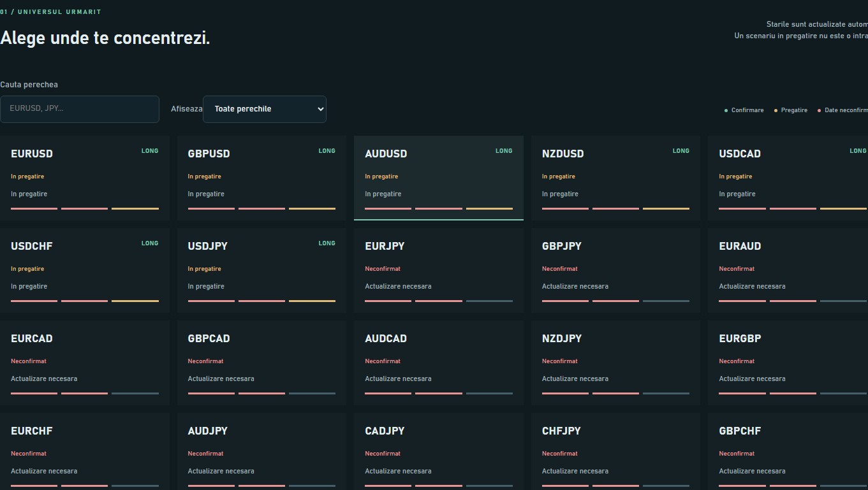This screenshot has height=490, width=868.
Task: Click the LONG badge on GBPUSD
Action: coord(327,151)
